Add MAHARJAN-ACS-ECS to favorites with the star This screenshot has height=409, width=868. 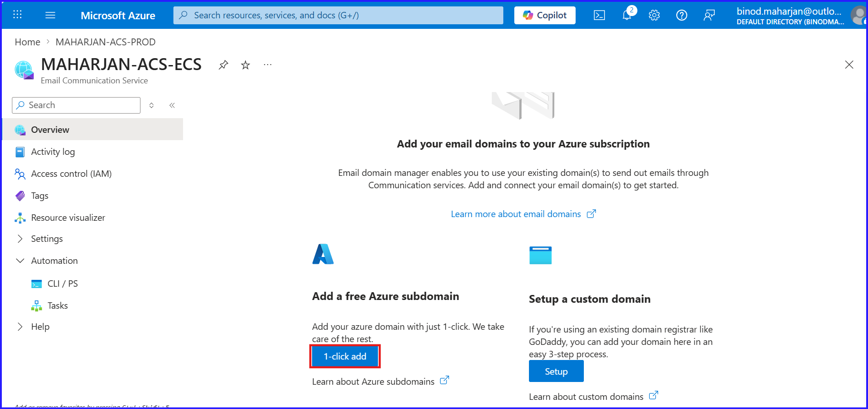coord(246,65)
